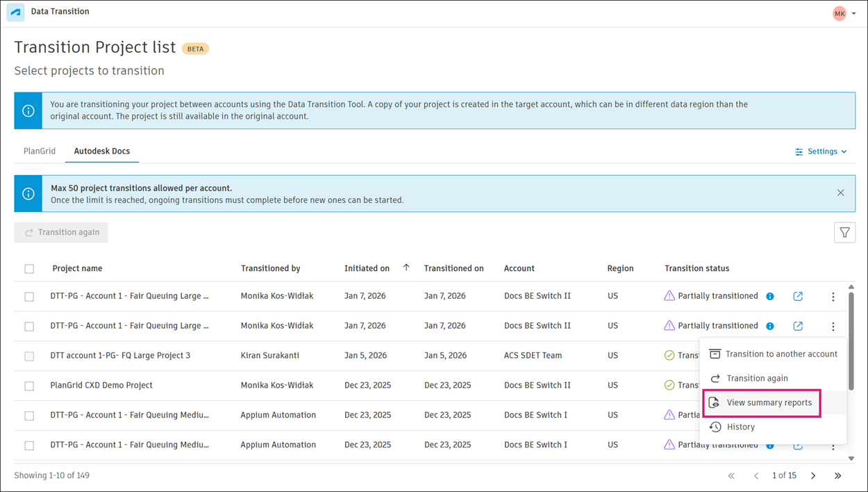This screenshot has width=868, height=492.
Task: Expand the Settings dropdown
Action: pyautogui.click(x=821, y=151)
